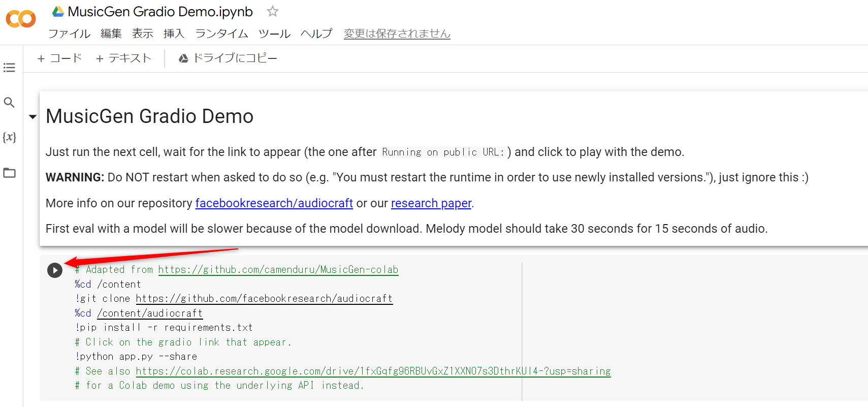The width and height of the screenshot is (868, 407).
Task: Open the research paper link
Action: pos(431,203)
